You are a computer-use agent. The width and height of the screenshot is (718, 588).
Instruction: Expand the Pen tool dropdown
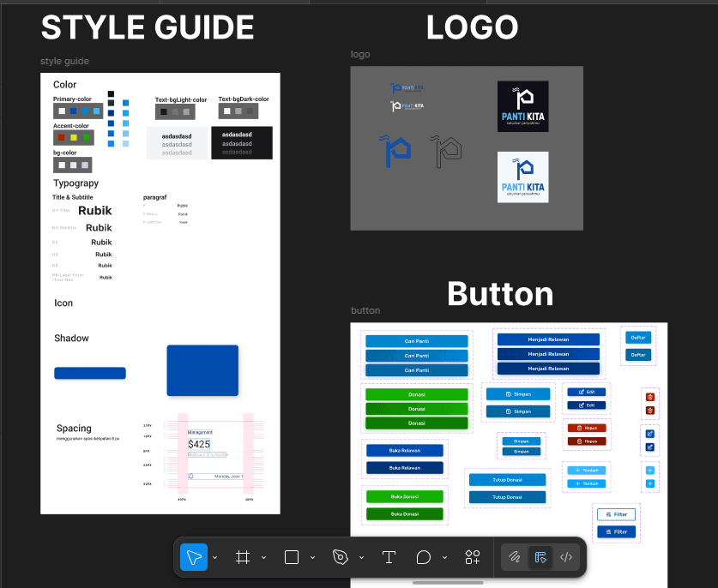pos(361,557)
